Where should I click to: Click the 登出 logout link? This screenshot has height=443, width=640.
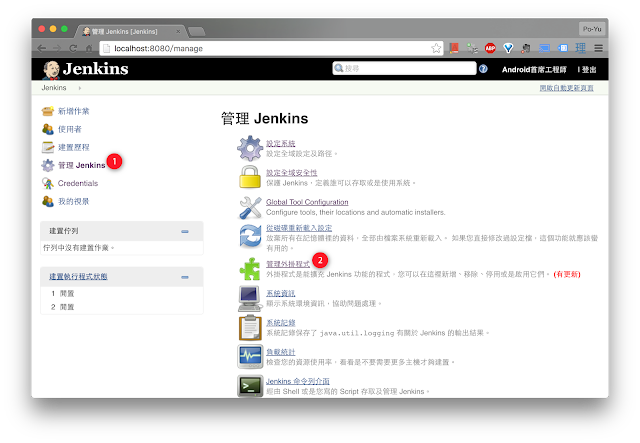tap(589, 69)
